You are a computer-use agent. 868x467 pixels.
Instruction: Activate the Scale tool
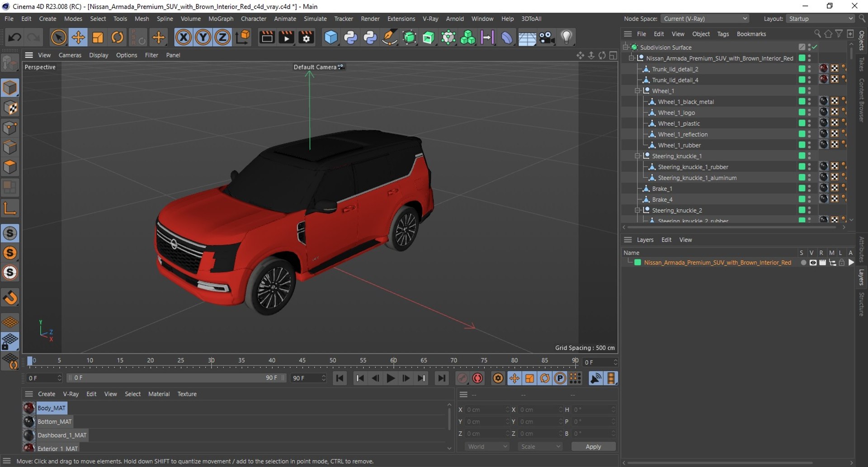tap(98, 37)
